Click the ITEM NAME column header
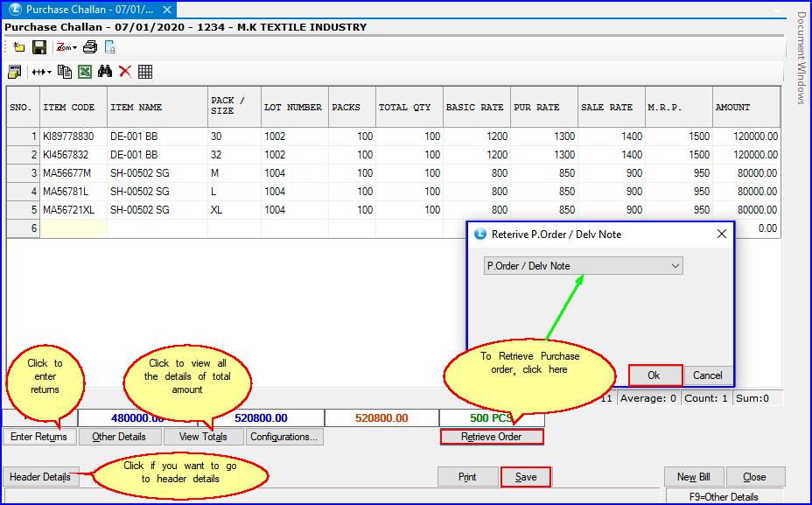Image resolution: width=812 pixels, height=505 pixels. pyautogui.click(x=157, y=108)
